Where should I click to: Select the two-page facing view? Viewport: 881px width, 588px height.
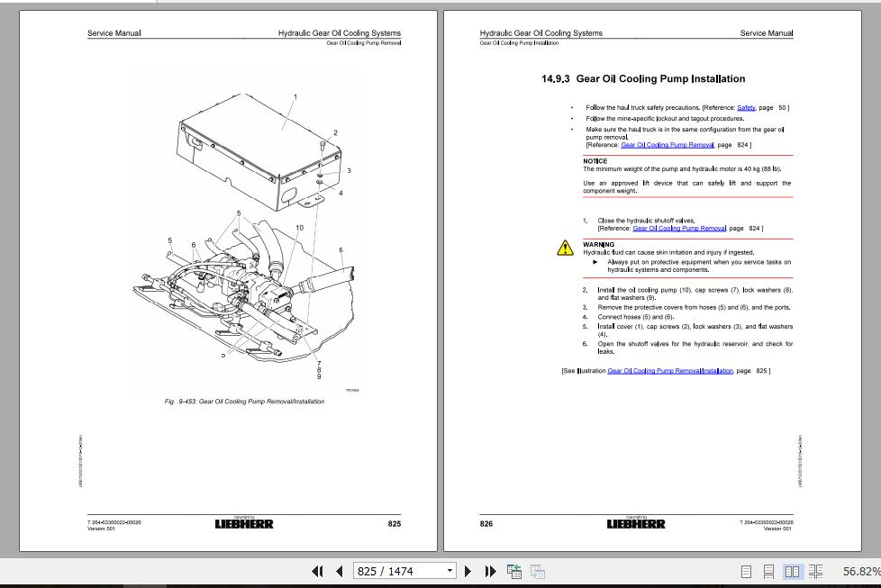pyautogui.click(x=792, y=572)
